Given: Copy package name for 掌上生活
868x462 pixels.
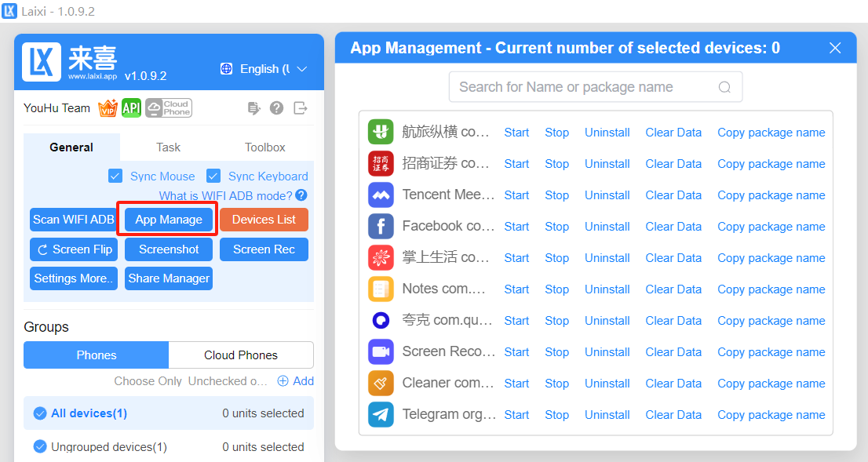Looking at the screenshot, I should (771, 258).
